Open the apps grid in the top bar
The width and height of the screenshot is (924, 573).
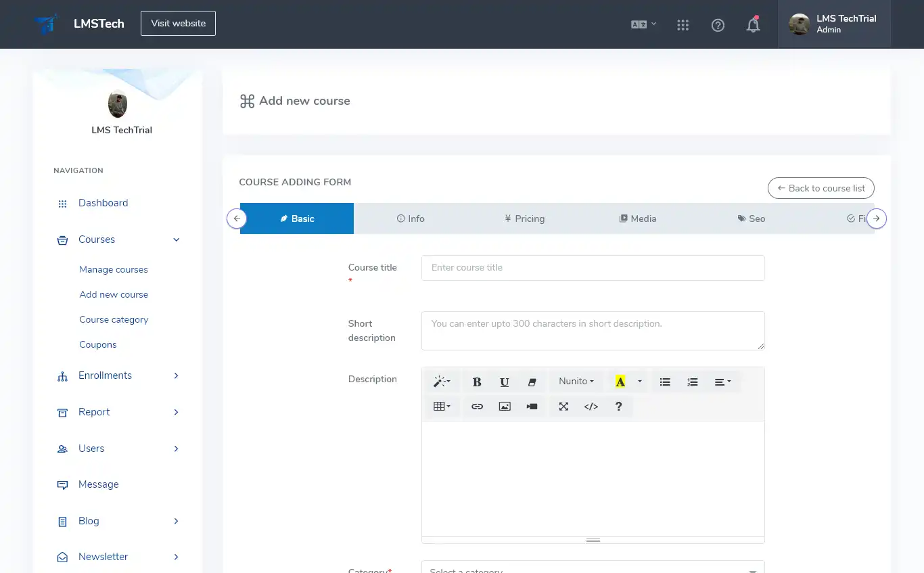(x=683, y=24)
